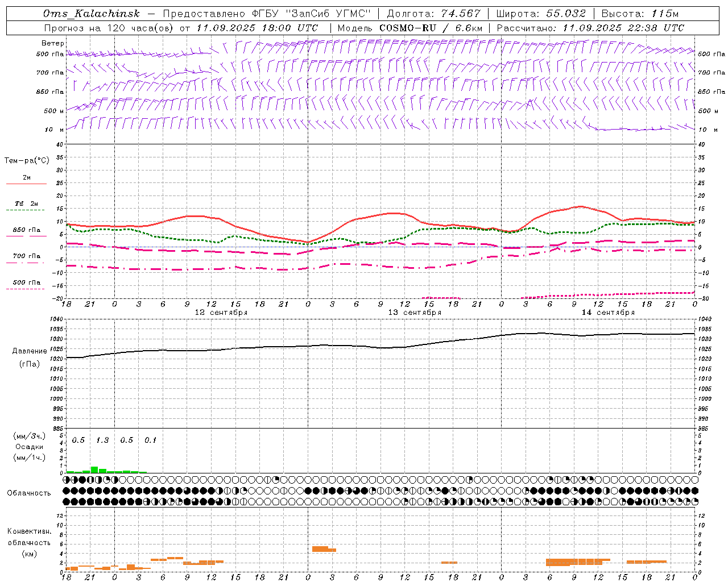Click the dashed line sample under temperature legend "500 гПа"
728x582 pixels.
(x=26, y=289)
